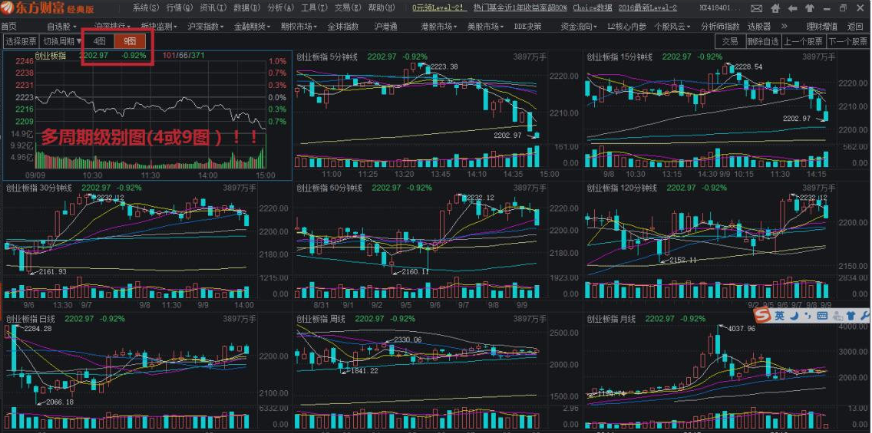Expand the 自选股 dropdown menu

point(63,25)
